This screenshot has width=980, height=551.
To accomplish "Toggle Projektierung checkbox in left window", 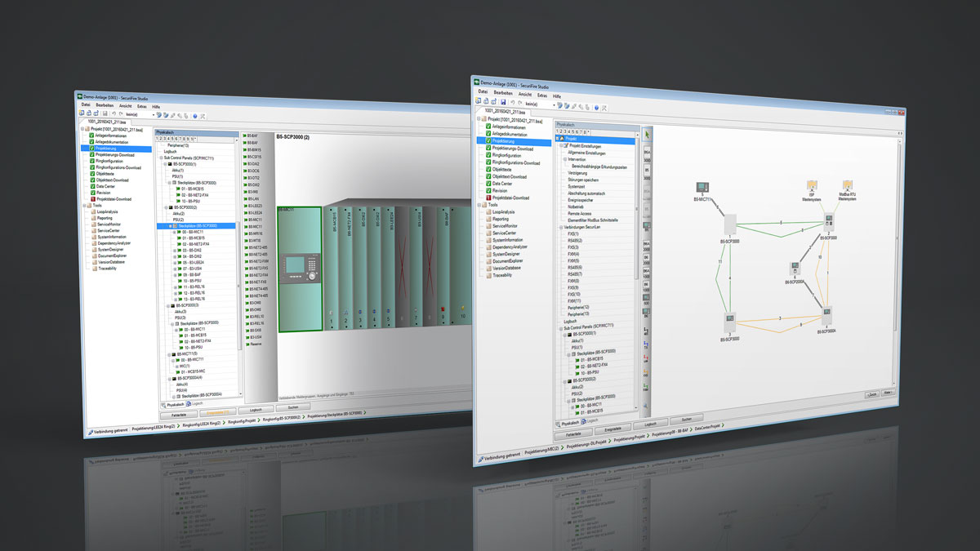I will click(x=91, y=149).
